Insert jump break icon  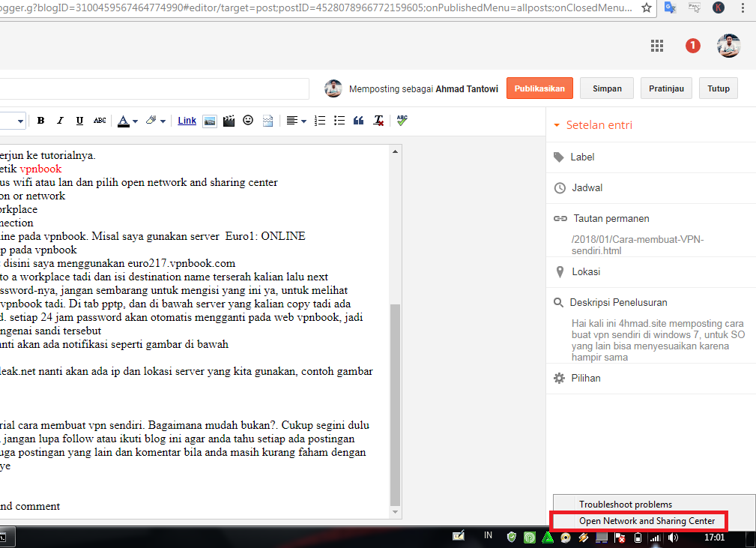click(268, 121)
